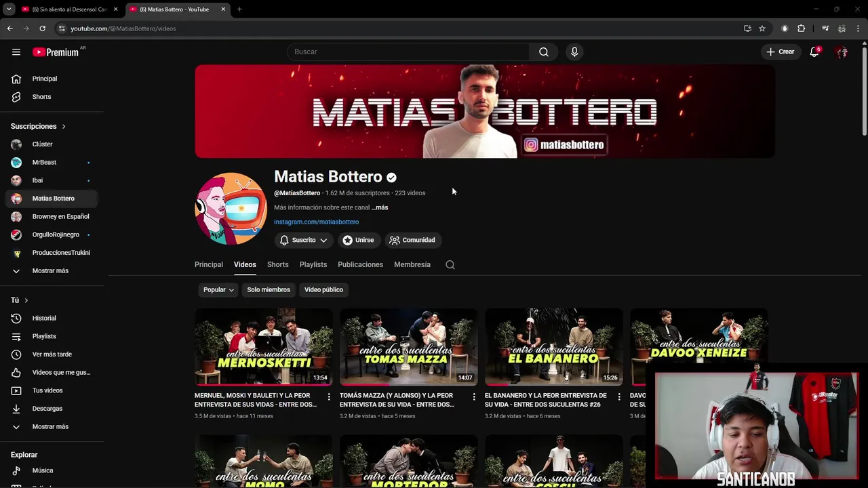Screen dimensions: 868x488
Task: Open the account avatar menu
Action: 842,52
